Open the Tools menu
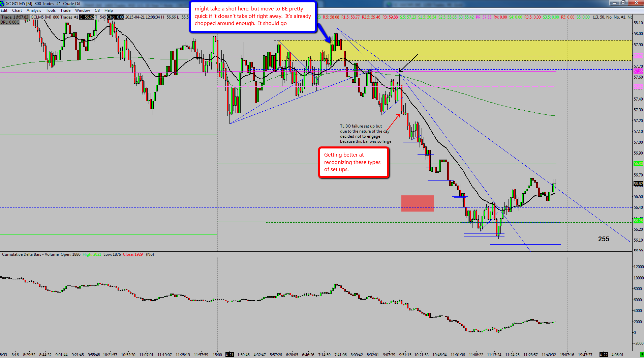The image size is (644, 358). [51, 10]
